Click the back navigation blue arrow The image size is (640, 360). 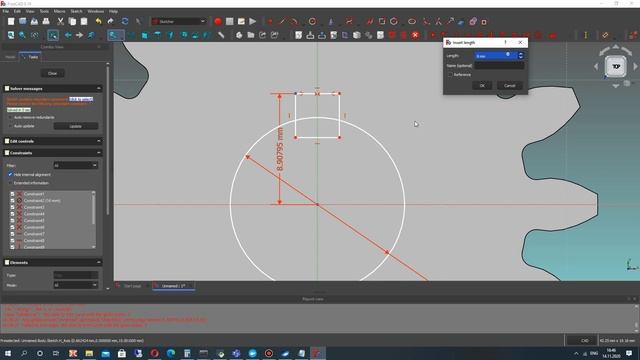68,36
